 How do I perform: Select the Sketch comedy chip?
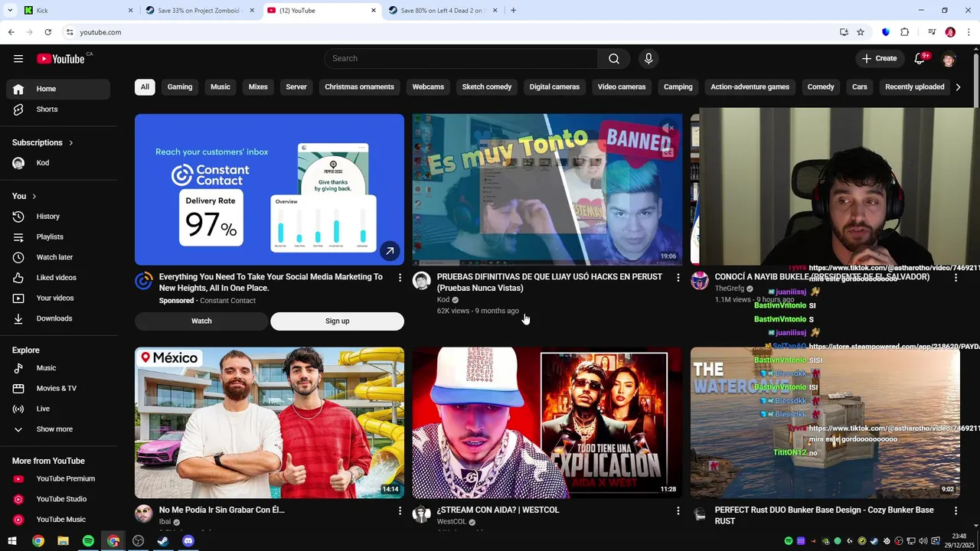[487, 87]
